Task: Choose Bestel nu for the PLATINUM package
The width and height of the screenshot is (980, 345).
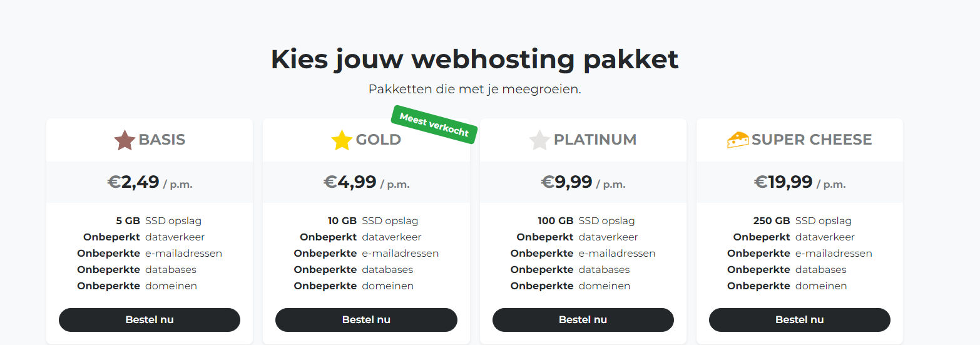Action: (583, 320)
